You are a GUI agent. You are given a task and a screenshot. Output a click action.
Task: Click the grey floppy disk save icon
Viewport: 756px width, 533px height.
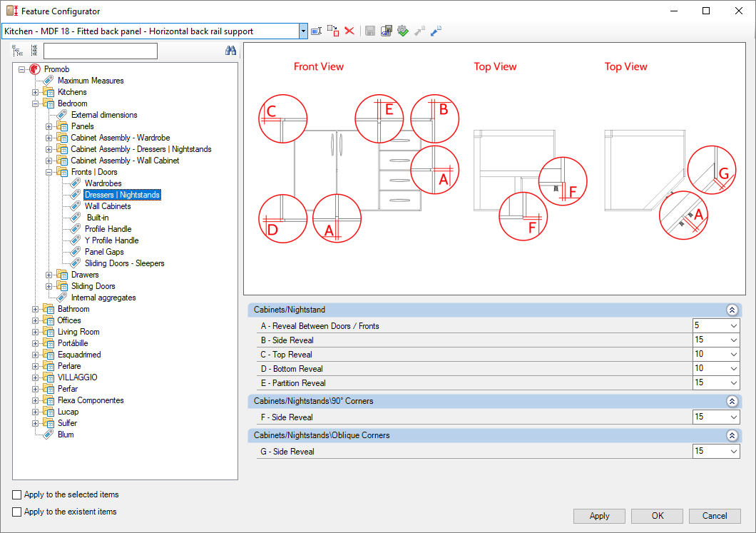(x=370, y=31)
